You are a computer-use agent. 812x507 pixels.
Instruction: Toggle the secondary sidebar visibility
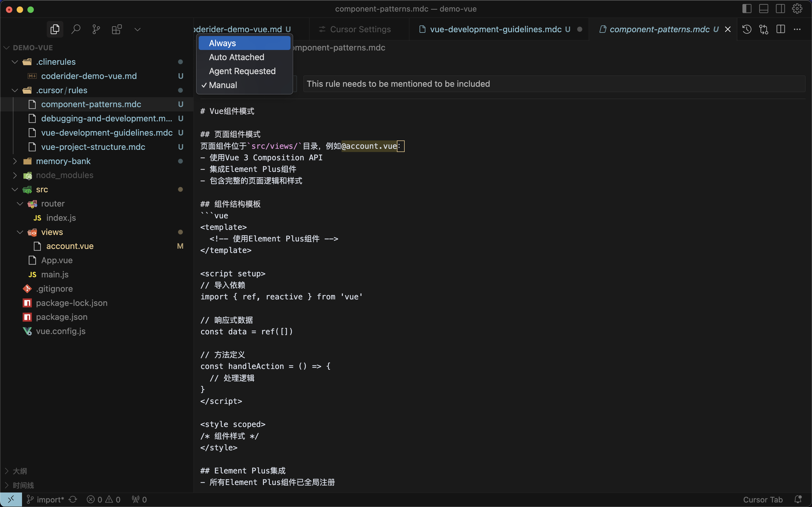click(x=780, y=8)
